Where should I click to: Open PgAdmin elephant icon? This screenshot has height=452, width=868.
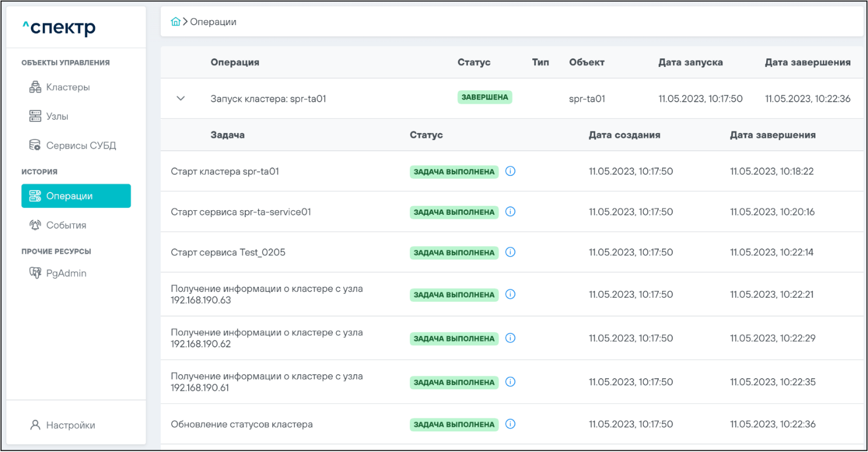[x=35, y=273]
